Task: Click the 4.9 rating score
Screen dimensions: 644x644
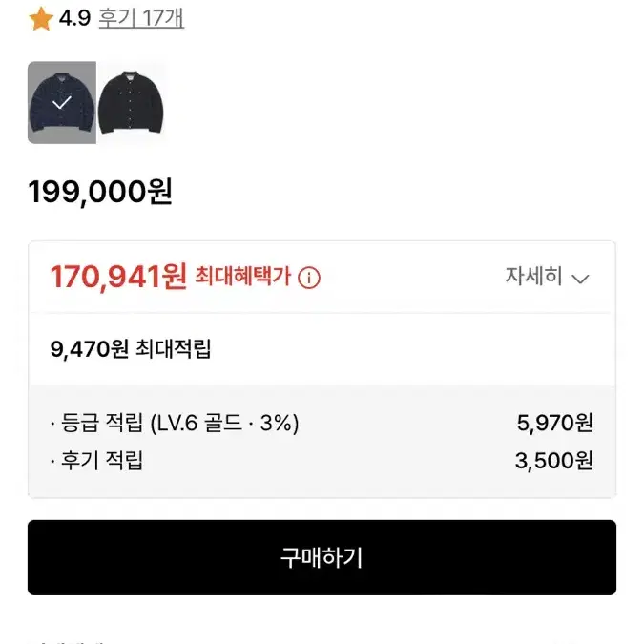Action: [74, 18]
